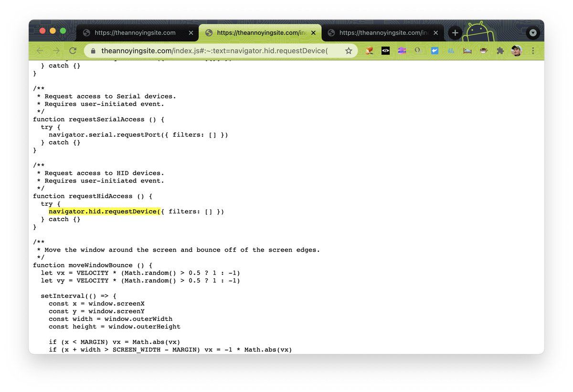Open the Chrome profile avatar
Image resolution: width=573 pixels, height=392 pixels.
coord(516,50)
